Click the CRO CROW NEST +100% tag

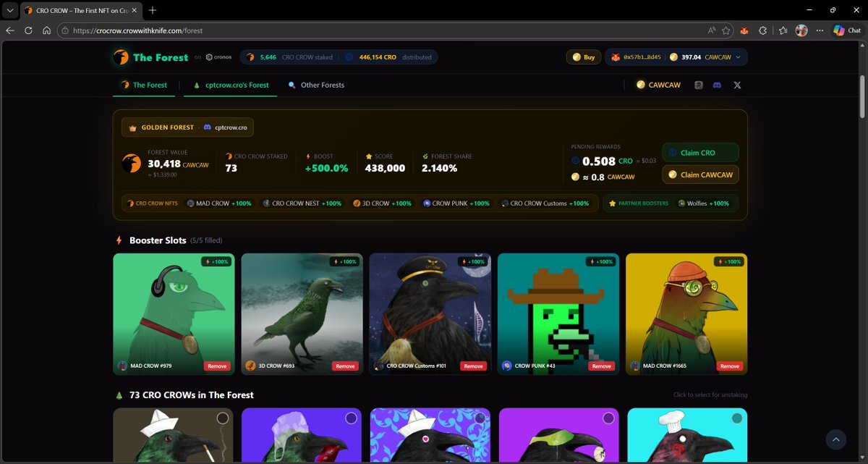pyautogui.click(x=302, y=203)
